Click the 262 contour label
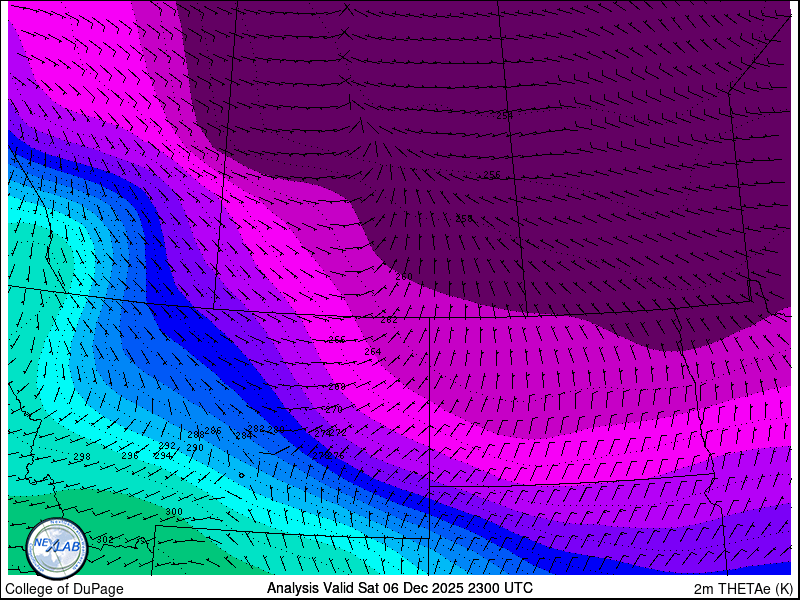This screenshot has width=800, height=600. [389, 320]
